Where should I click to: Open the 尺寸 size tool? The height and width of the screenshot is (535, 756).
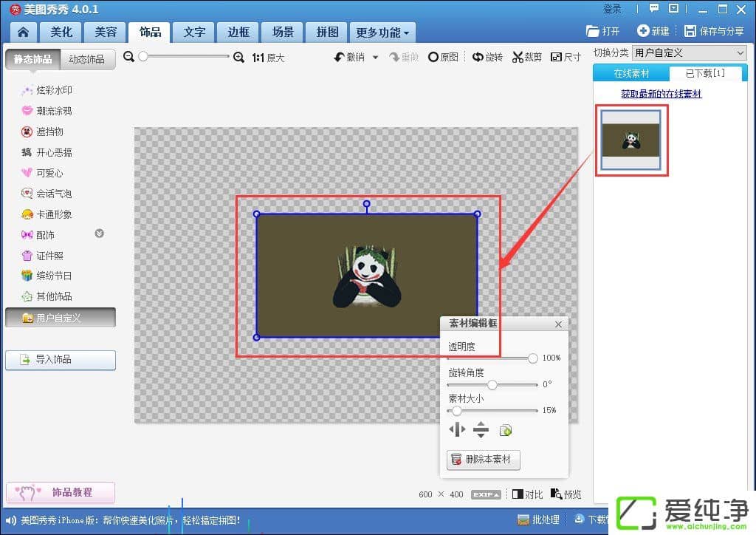point(566,57)
